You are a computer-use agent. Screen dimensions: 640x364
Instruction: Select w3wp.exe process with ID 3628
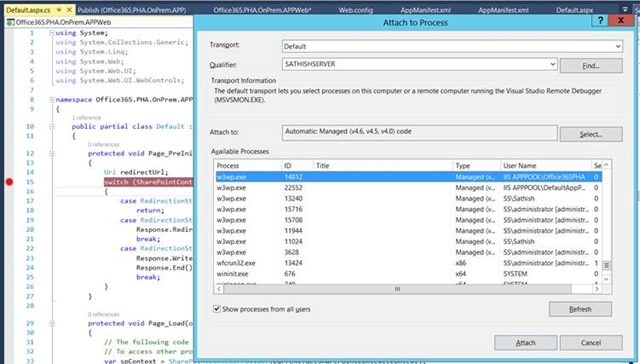[408, 252]
